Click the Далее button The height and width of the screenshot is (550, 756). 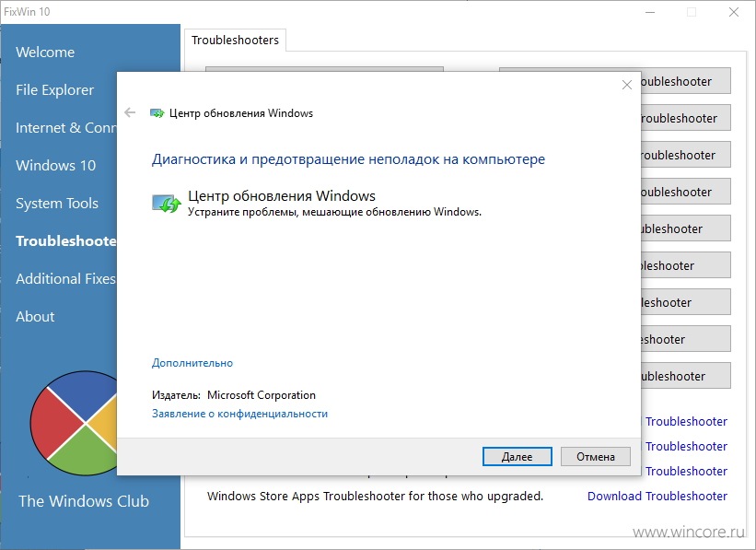(x=517, y=456)
